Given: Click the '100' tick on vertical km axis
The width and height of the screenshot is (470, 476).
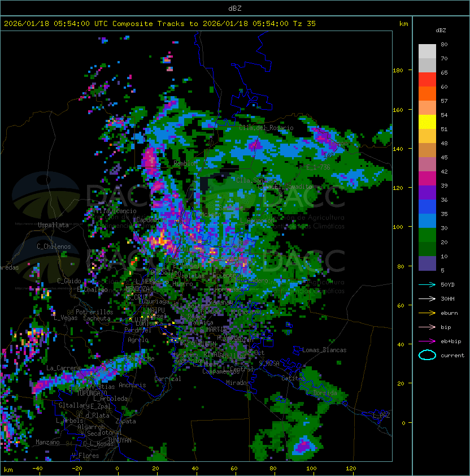Looking at the screenshot, I should [x=398, y=227].
